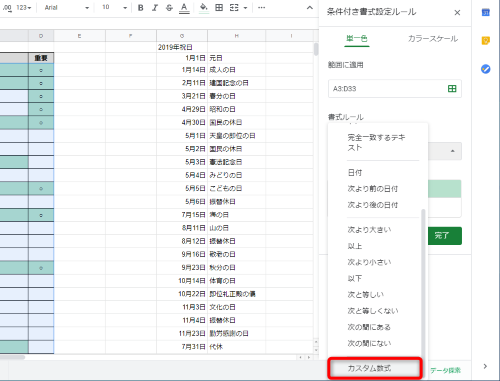Screen dimensions: 500x381
Task: Open Google Keep side panel icon
Action: (486, 41)
